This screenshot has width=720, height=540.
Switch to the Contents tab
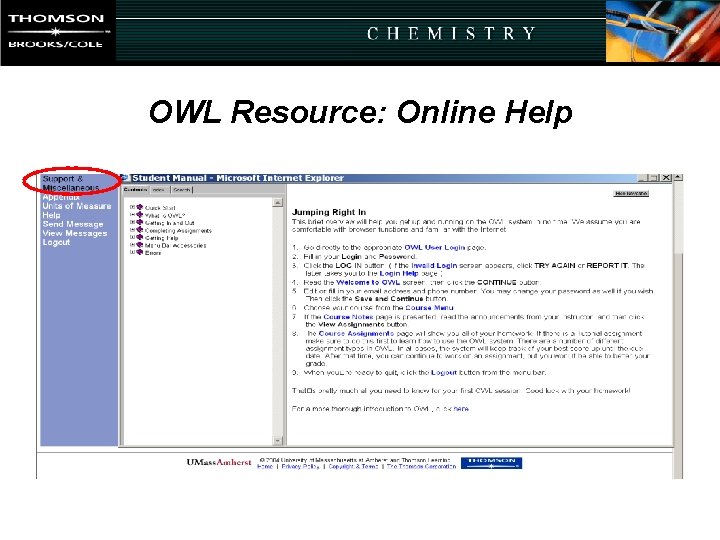[135, 189]
